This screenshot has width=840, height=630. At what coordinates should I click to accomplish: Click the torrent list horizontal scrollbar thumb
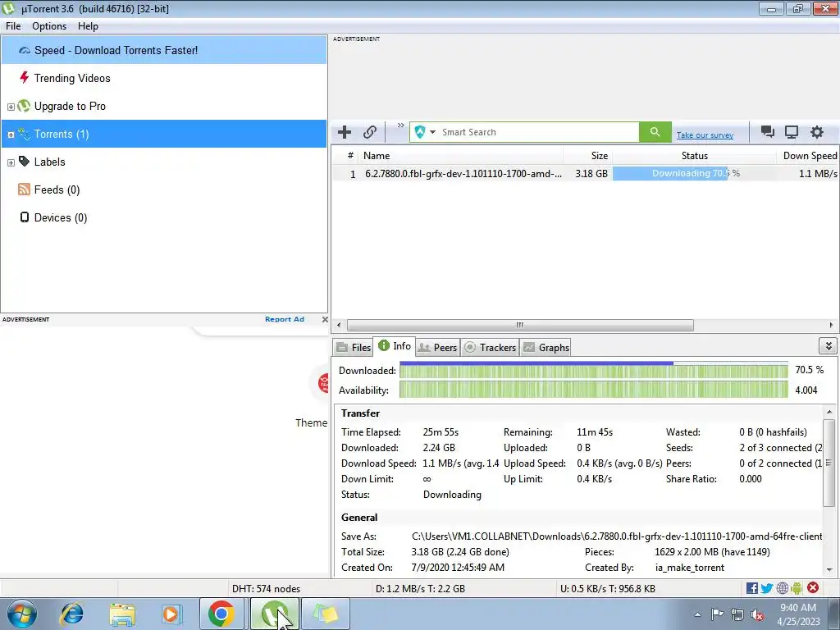point(520,325)
